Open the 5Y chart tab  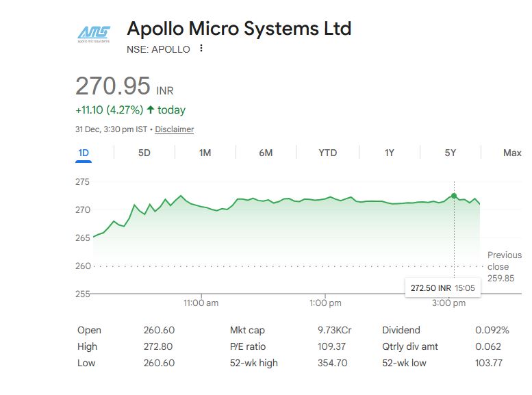(x=450, y=153)
